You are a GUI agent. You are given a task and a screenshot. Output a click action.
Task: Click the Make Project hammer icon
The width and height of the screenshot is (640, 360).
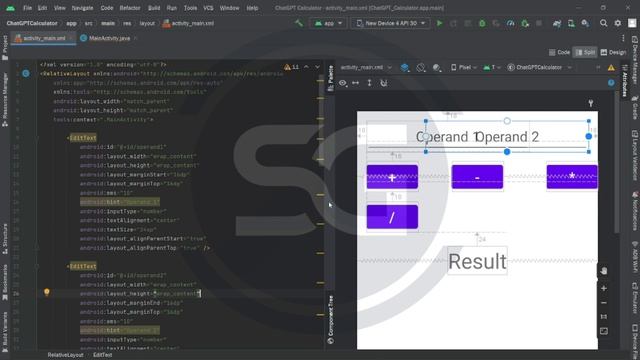coord(299,23)
